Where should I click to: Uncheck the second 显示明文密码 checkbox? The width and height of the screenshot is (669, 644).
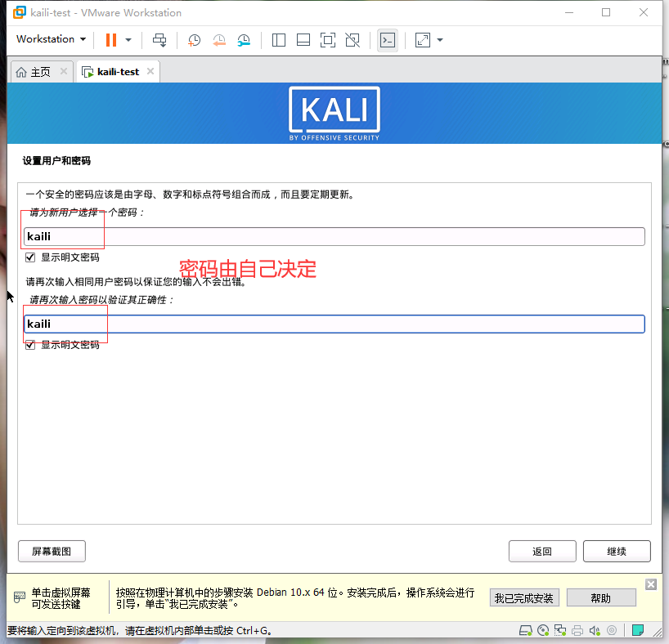point(30,345)
